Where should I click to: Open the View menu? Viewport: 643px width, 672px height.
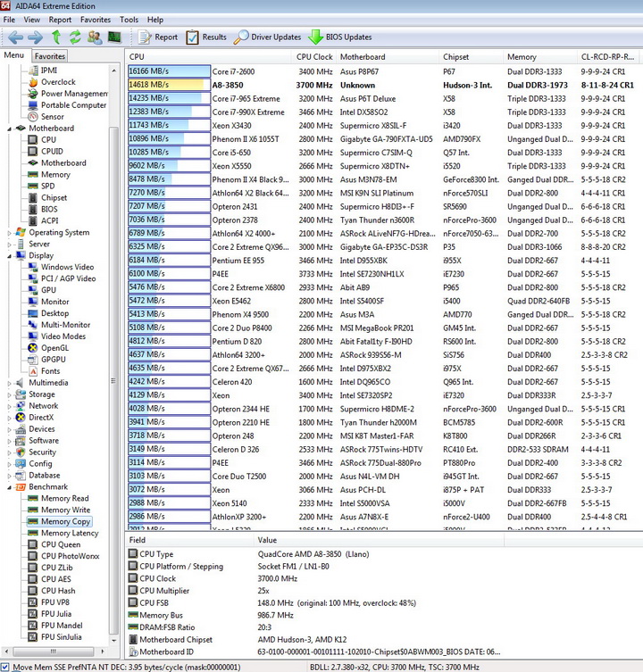[32, 20]
